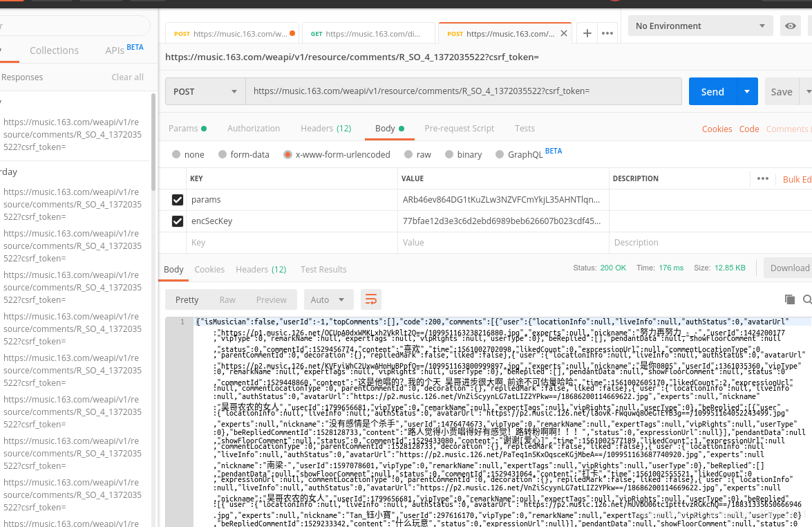Viewport: 812px width, 527px height.
Task: Click the 176 ms response time
Action: 671,268
